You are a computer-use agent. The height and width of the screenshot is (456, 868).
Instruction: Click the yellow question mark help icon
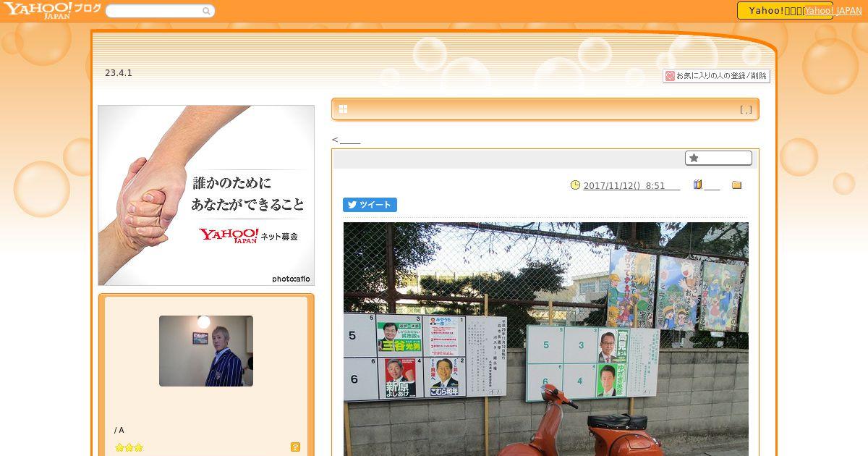pos(295,447)
